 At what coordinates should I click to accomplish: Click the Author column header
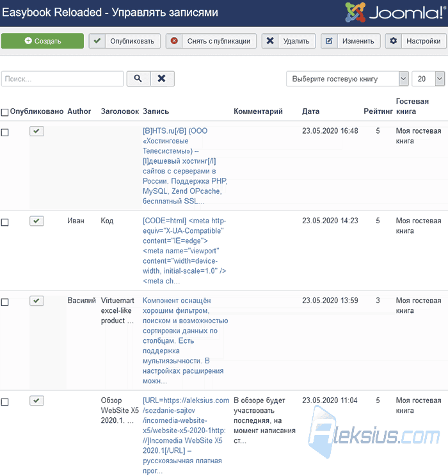79,111
